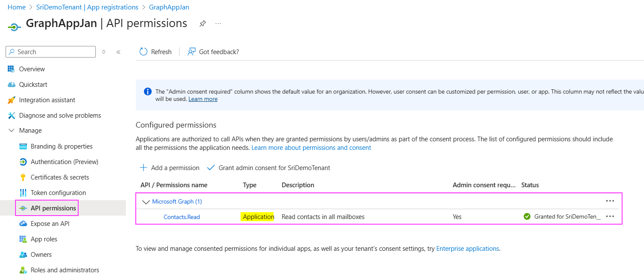Image resolution: width=644 pixels, height=277 pixels.
Task: Click the GraphAppJan breadcrumb link
Action: point(169,7)
